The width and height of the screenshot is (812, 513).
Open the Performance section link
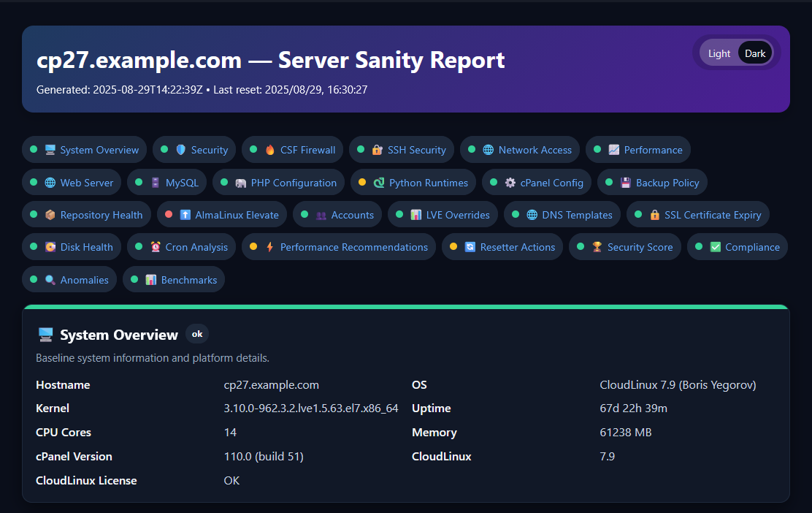pyautogui.click(x=638, y=150)
